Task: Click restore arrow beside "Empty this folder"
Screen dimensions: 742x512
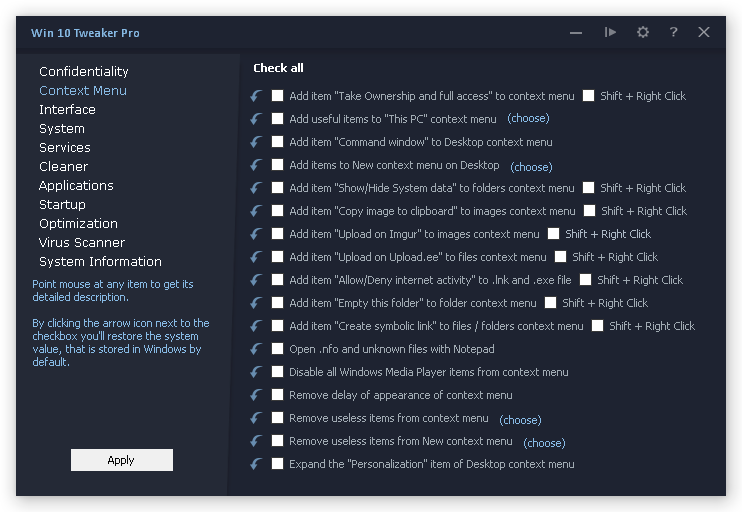Action: (x=256, y=303)
